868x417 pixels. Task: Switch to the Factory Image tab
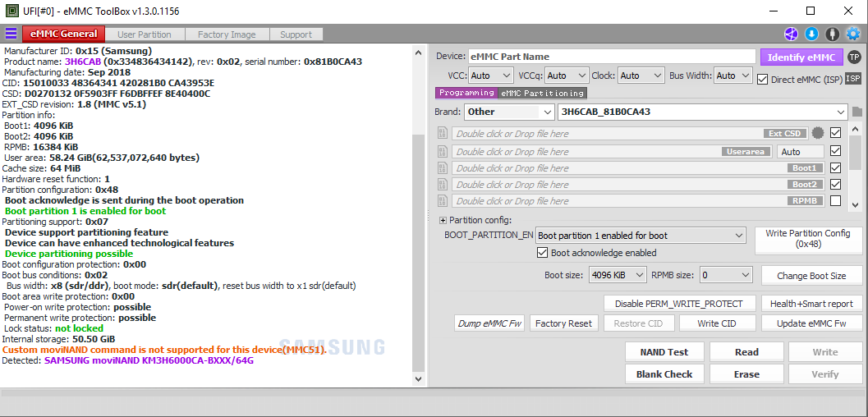click(x=227, y=34)
